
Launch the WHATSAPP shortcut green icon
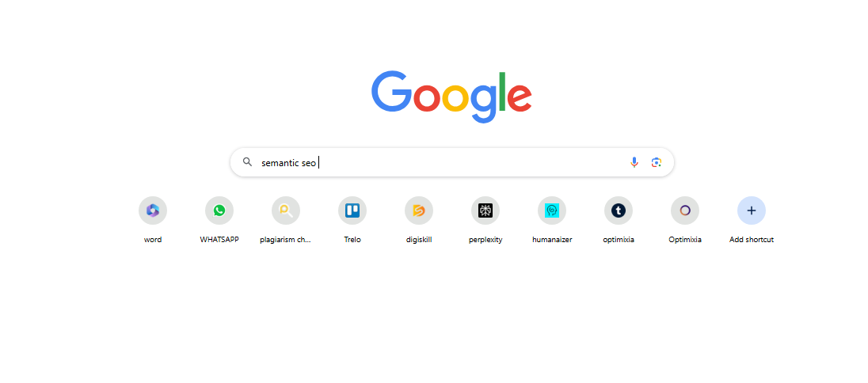click(x=219, y=210)
